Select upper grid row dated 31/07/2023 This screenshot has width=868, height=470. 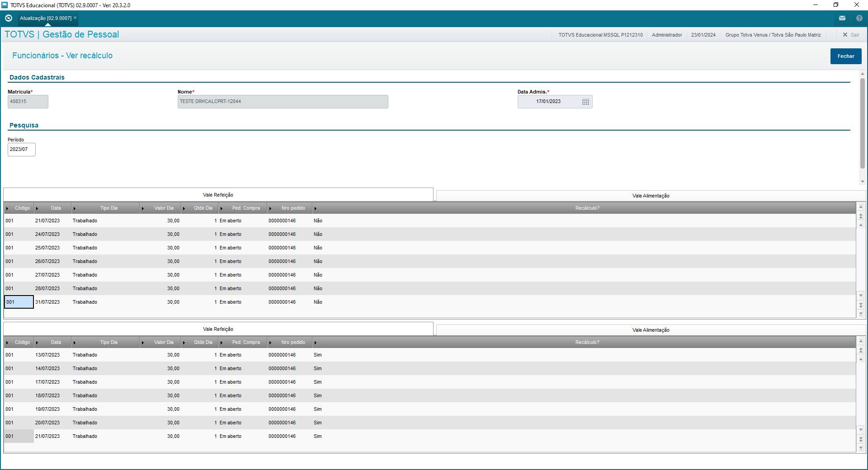pyautogui.click(x=429, y=302)
